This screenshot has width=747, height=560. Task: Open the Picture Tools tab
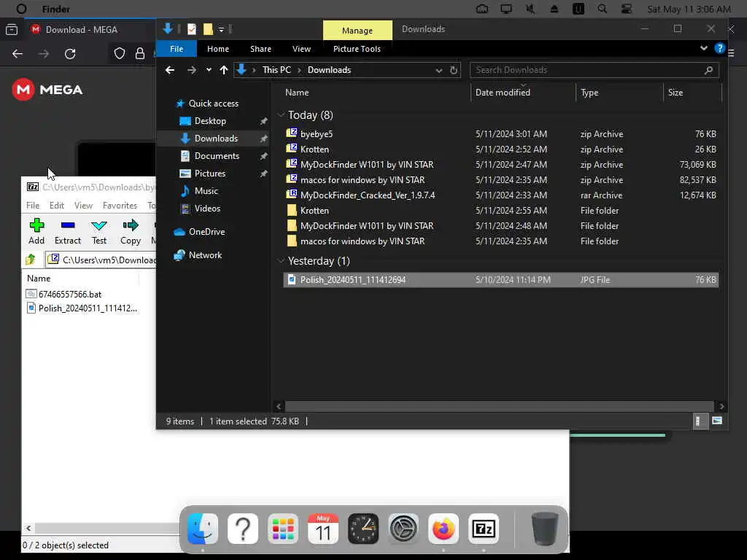pyautogui.click(x=357, y=49)
